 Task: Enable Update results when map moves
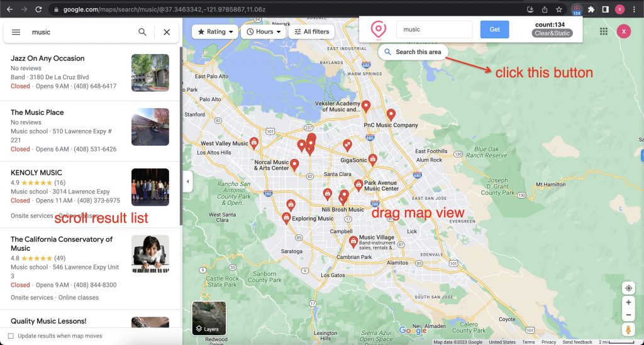point(11,336)
